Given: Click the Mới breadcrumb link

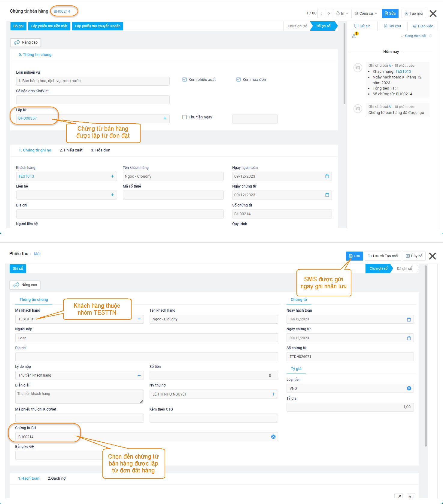Looking at the screenshot, I should pyautogui.click(x=37, y=254).
